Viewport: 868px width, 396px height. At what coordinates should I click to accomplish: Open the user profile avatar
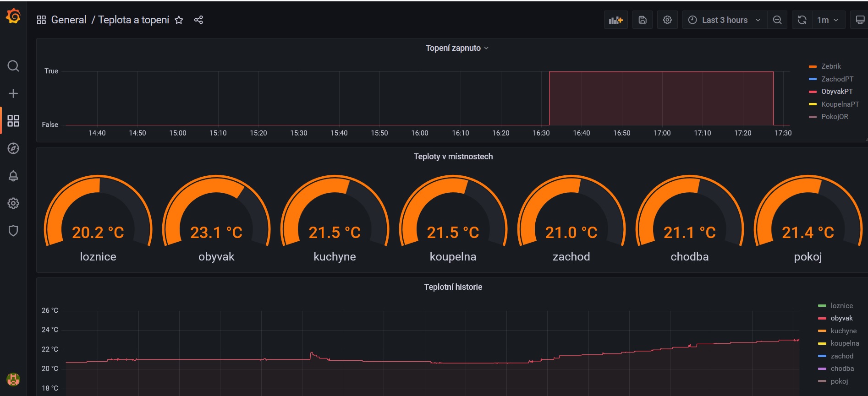click(13, 380)
